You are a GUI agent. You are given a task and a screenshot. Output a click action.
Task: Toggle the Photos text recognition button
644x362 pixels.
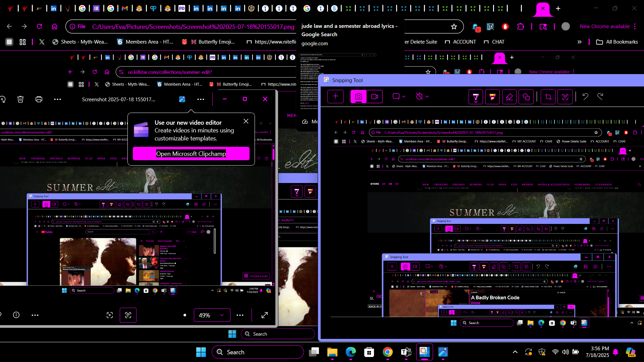[128, 315]
